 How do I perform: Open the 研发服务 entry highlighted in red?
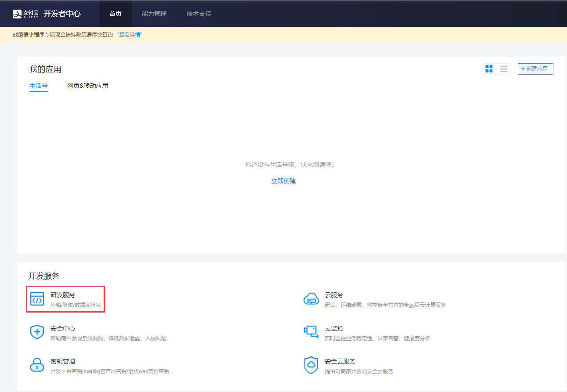click(65, 299)
